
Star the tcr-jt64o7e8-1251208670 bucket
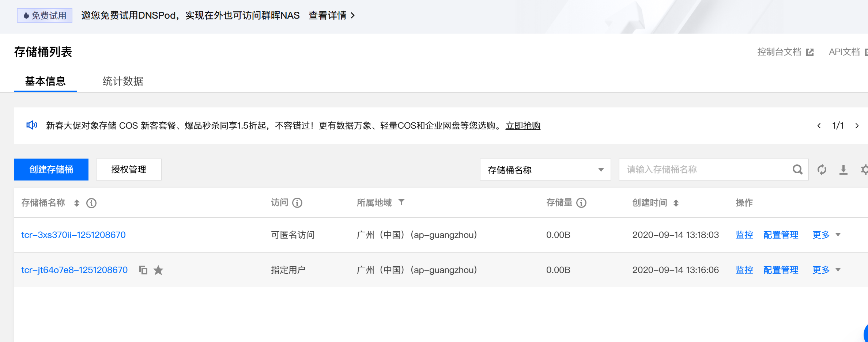pyautogui.click(x=158, y=270)
